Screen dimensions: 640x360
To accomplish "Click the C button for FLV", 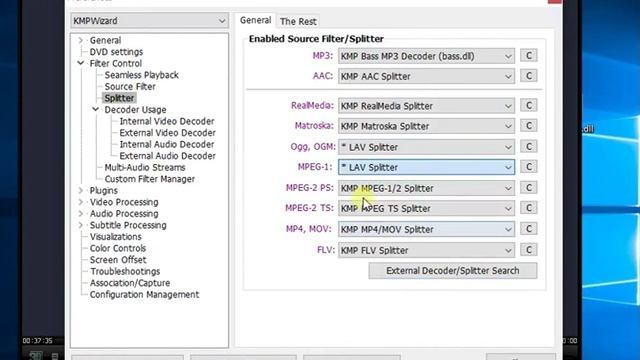I will click(x=529, y=249).
